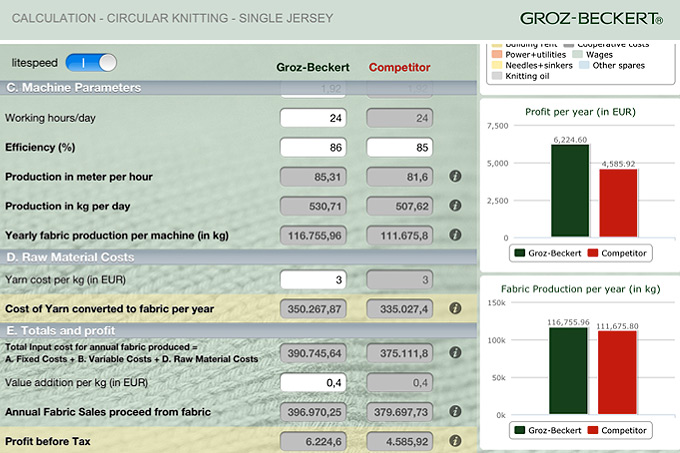Select Competitor Value addition field 0,4
680x453 pixels.
pyautogui.click(x=400, y=383)
